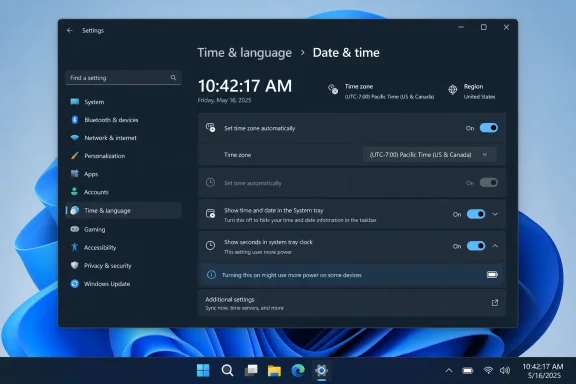Click the Time zone clock-globe icon in header

click(333, 89)
